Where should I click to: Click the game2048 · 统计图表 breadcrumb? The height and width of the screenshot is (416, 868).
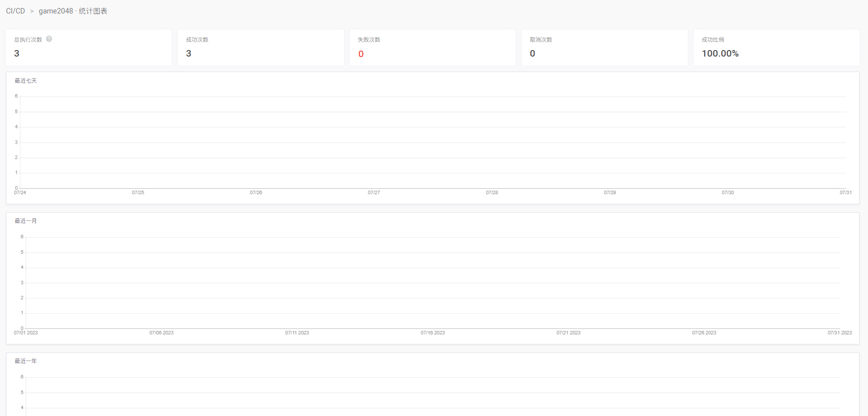pos(73,11)
